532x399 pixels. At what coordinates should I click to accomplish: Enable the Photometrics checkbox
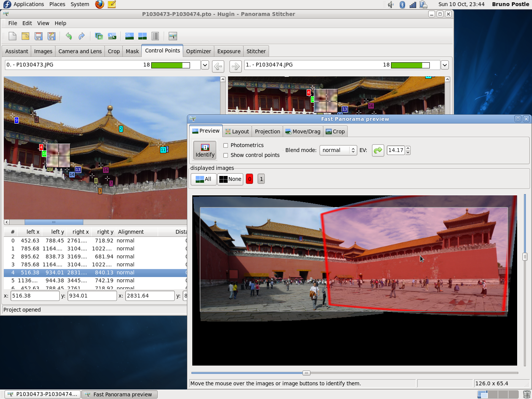point(226,145)
